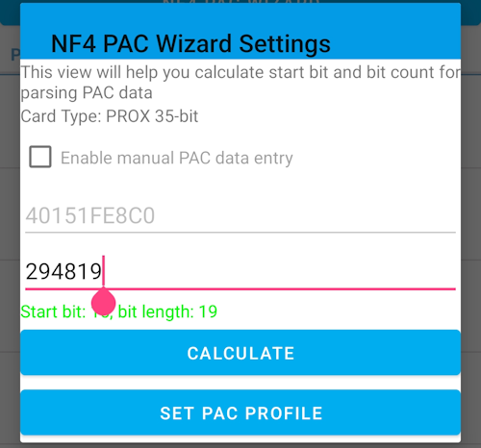Tap the green 'bit length: 19' result
This screenshot has width=481, height=448.
[167, 311]
